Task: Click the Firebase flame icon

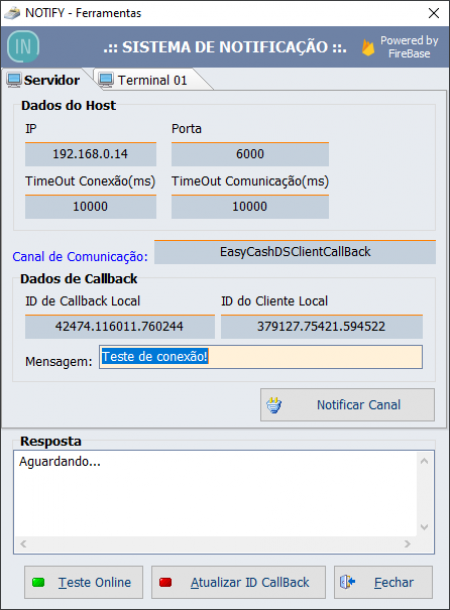Action: click(368, 47)
